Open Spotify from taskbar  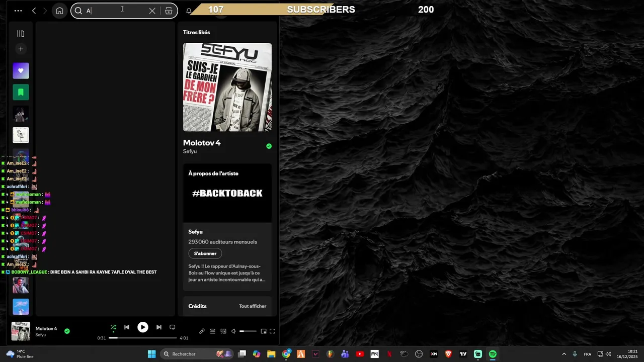tap(493, 354)
